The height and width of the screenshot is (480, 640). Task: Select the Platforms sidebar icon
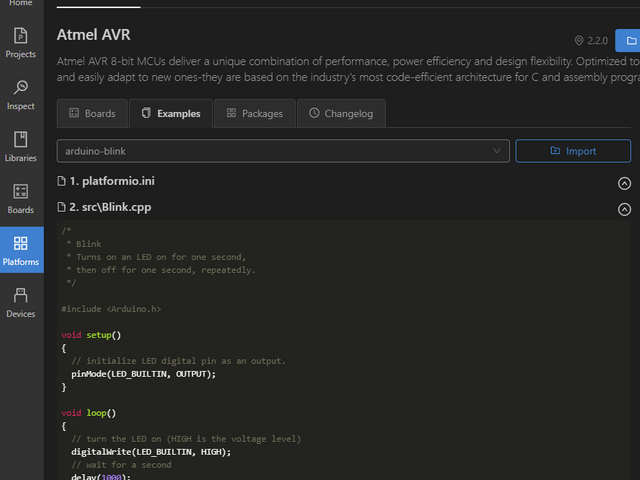tap(21, 250)
